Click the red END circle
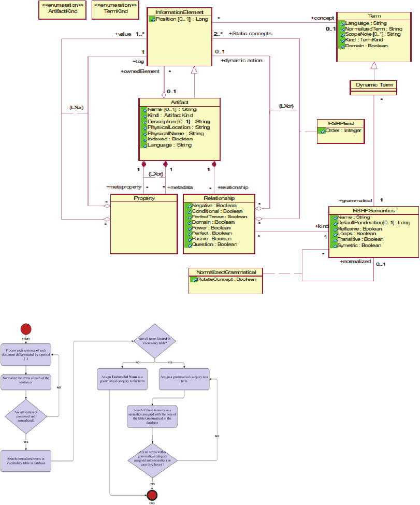The height and width of the screenshot is (505, 420). click(x=152, y=495)
